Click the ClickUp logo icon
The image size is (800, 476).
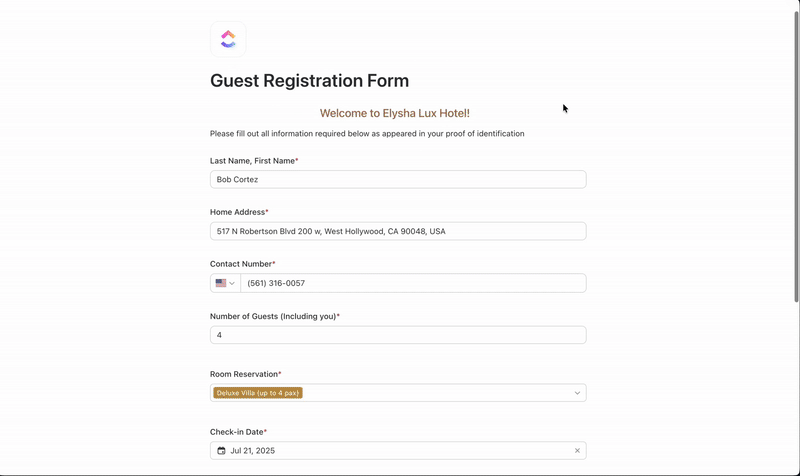pos(228,39)
